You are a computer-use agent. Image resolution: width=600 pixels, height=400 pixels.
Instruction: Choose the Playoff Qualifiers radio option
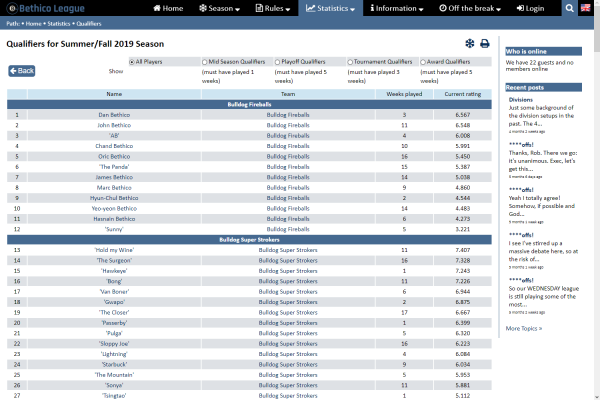[x=277, y=61]
